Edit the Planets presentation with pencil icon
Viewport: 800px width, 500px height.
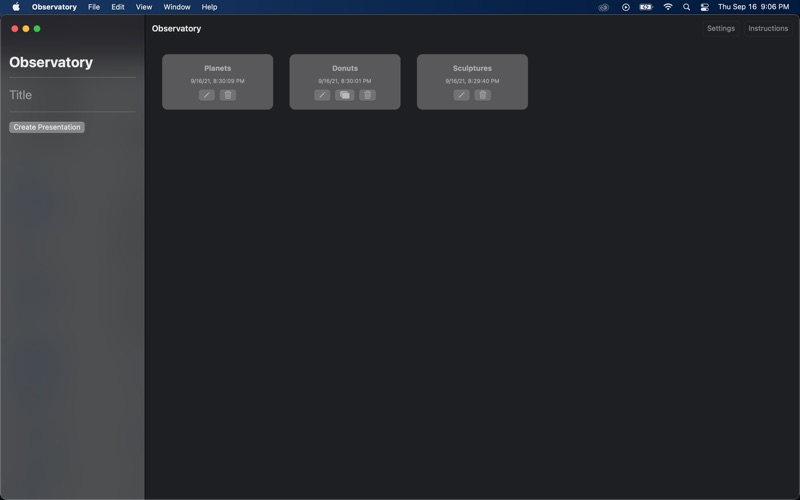pos(206,95)
